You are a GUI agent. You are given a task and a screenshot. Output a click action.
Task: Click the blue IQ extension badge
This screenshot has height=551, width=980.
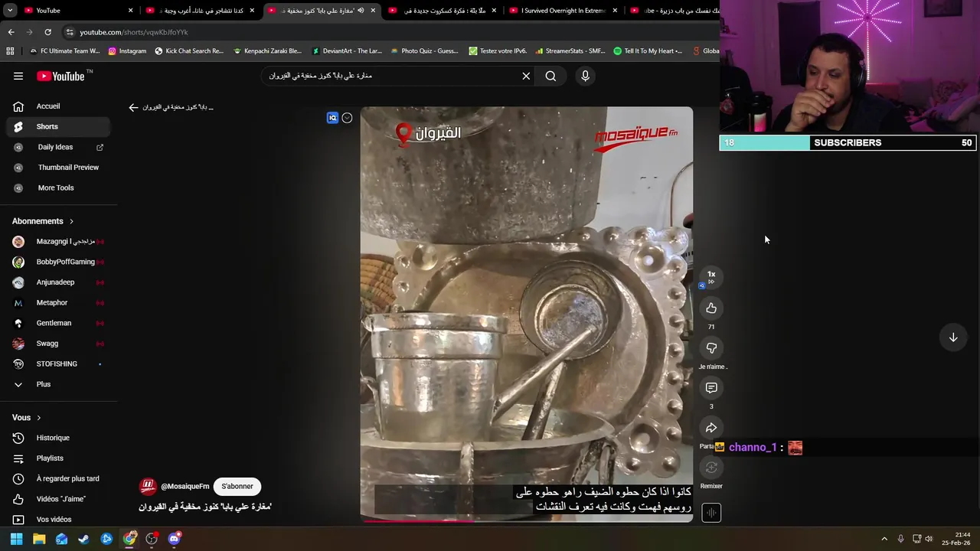332,118
